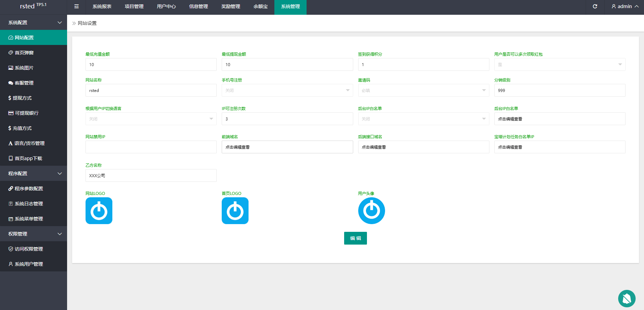Open the 手机号注册 dropdown

(287, 90)
